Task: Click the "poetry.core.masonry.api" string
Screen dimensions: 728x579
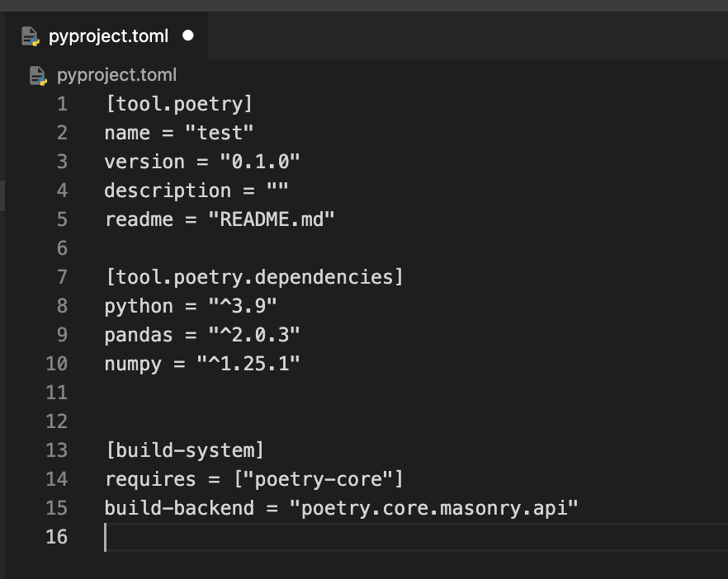Action: (x=433, y=508)
